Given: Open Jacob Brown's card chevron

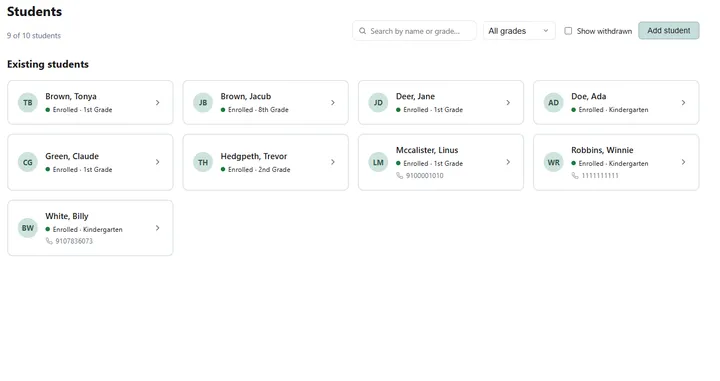Looking at the screenshot, I should tap(333, 102).
